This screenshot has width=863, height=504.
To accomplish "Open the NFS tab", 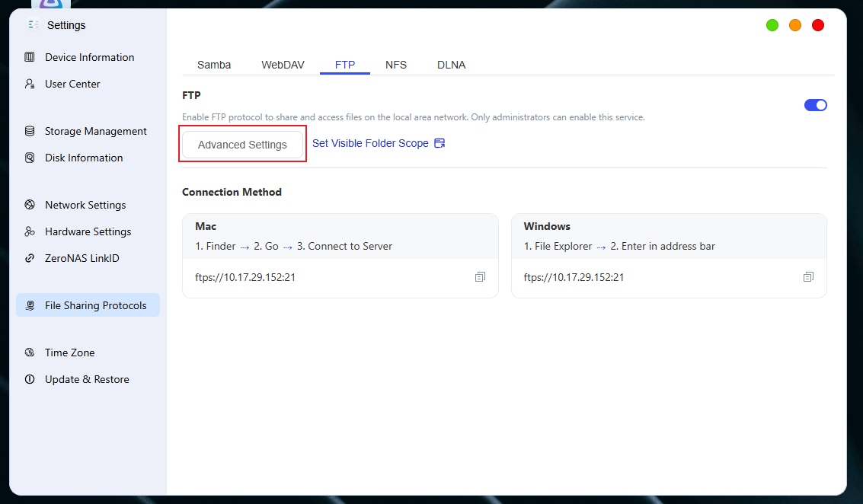I will click(396, 65).
